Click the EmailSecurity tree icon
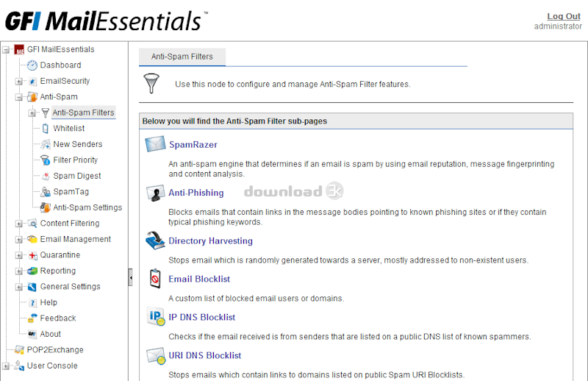The height and width of the screenshot is (381, 588). point(32,81)
